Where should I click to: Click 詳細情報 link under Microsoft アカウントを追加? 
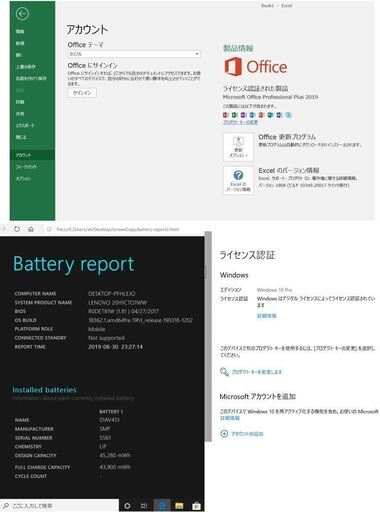(x=229, y=418)
